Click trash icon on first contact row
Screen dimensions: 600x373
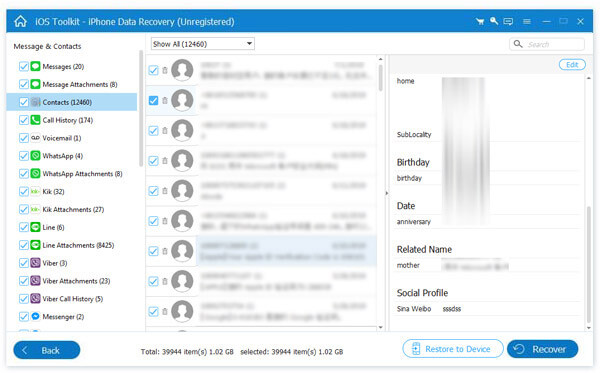pos(165,70)
